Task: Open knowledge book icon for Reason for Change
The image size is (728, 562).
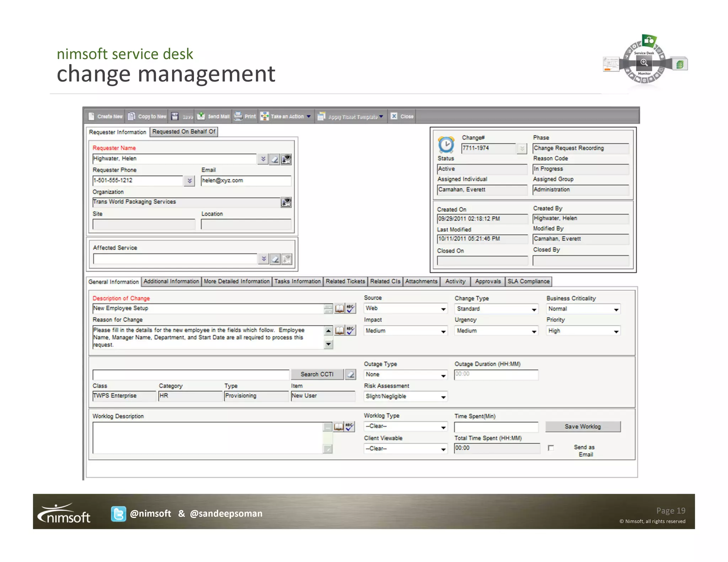Action: pos(340,330)
